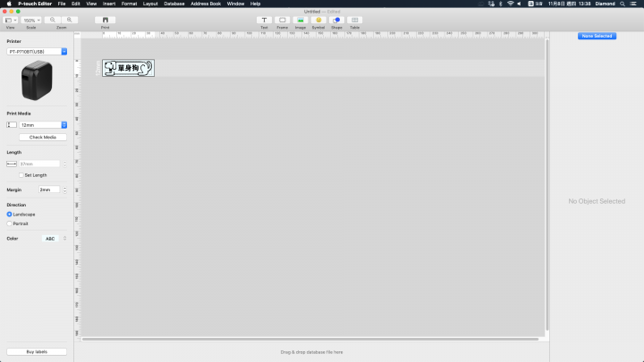The image size is (644, 362).
Task: Click the Print toolbar icon
Action: coord(106,20)
